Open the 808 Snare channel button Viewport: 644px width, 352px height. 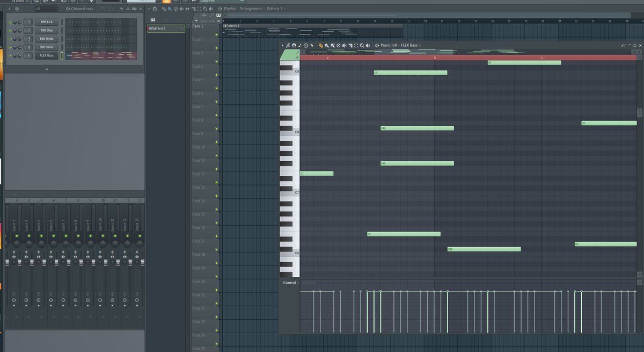(x=47, y=47)
